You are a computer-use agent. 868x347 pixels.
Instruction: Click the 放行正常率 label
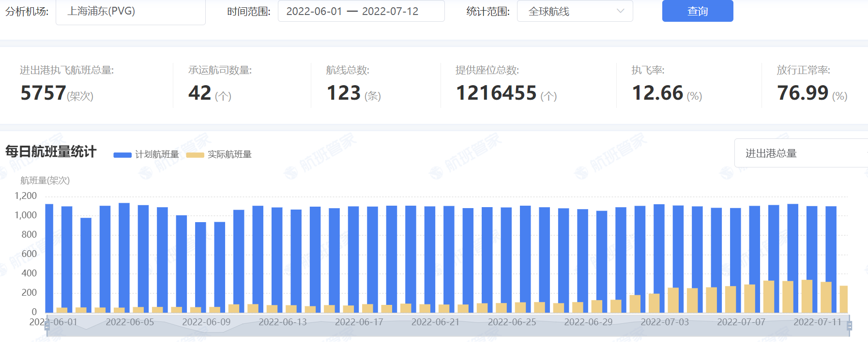tap(804, 70)
